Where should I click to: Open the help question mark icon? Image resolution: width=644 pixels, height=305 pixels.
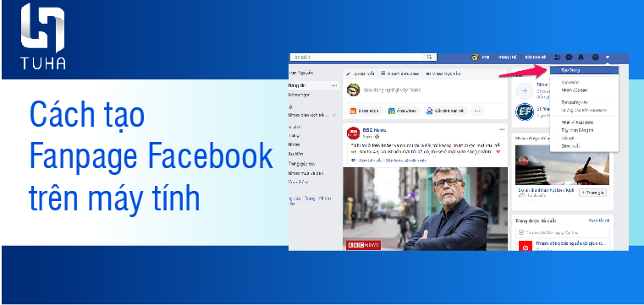(x=595, y=57)
